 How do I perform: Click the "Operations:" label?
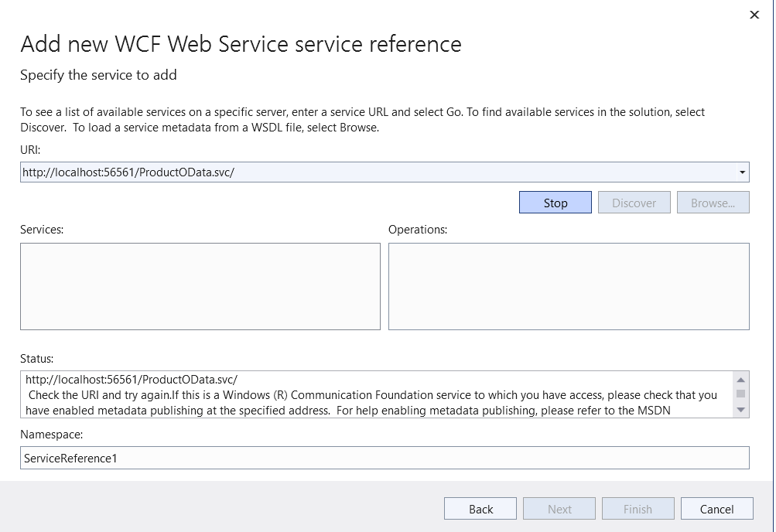coord(418,229)
